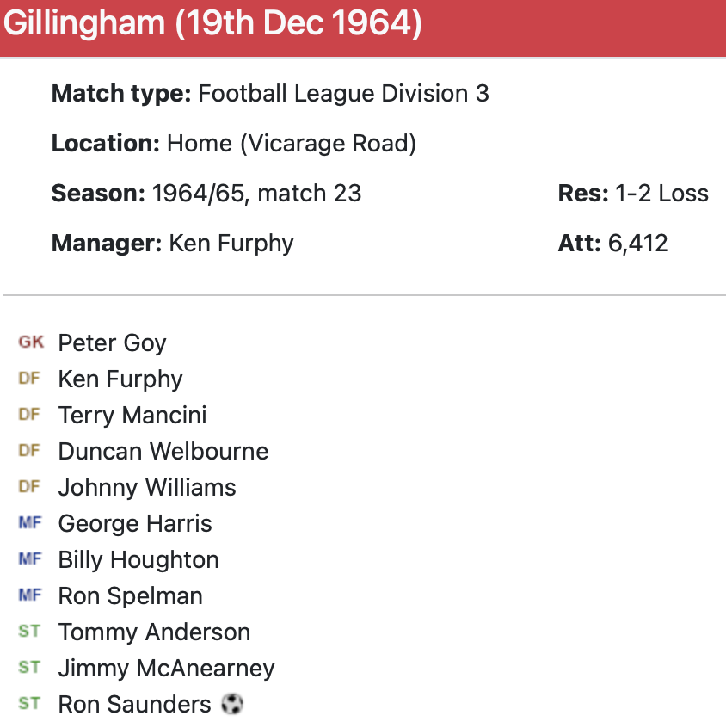Click Billy Houghton's name

coord(138,559)
